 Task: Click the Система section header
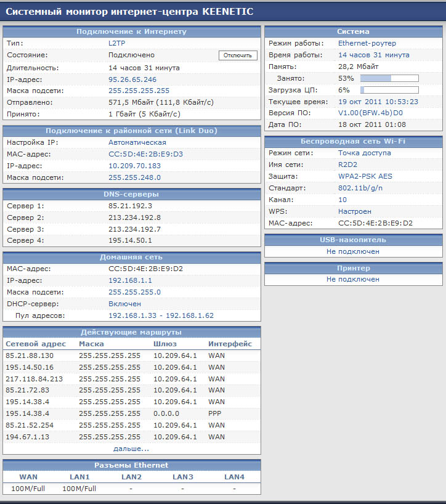pos(353,31)
